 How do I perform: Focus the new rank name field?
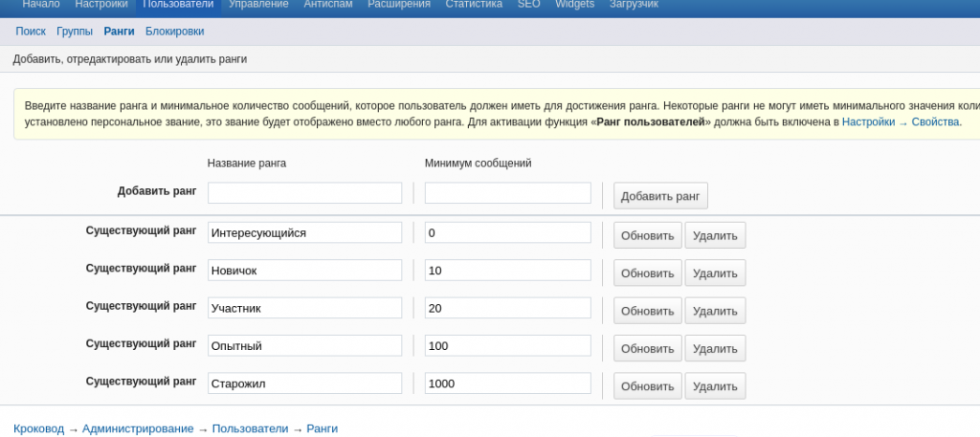click(304, 193)
